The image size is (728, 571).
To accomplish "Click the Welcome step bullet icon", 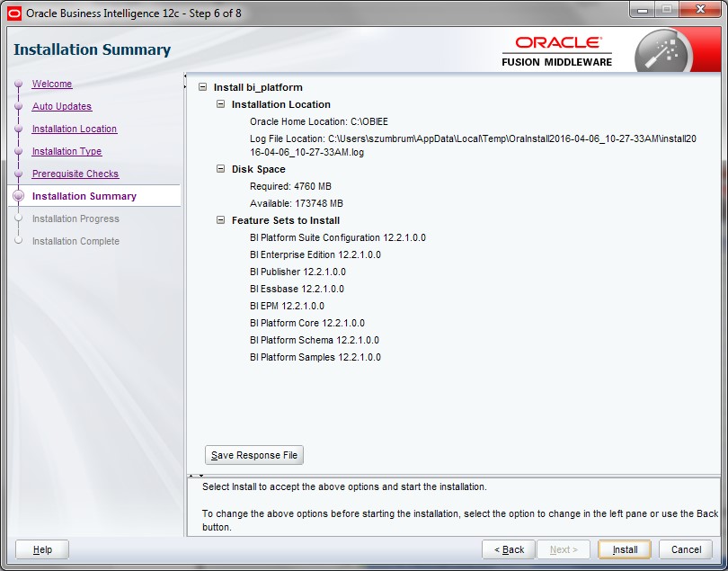I will [18, 85].
